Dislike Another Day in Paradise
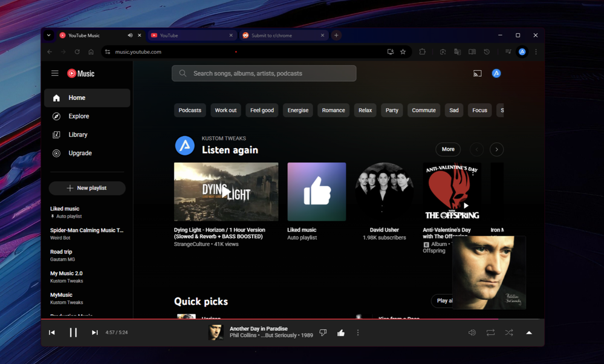Screen dimensions: 604x364 point(323,333)
